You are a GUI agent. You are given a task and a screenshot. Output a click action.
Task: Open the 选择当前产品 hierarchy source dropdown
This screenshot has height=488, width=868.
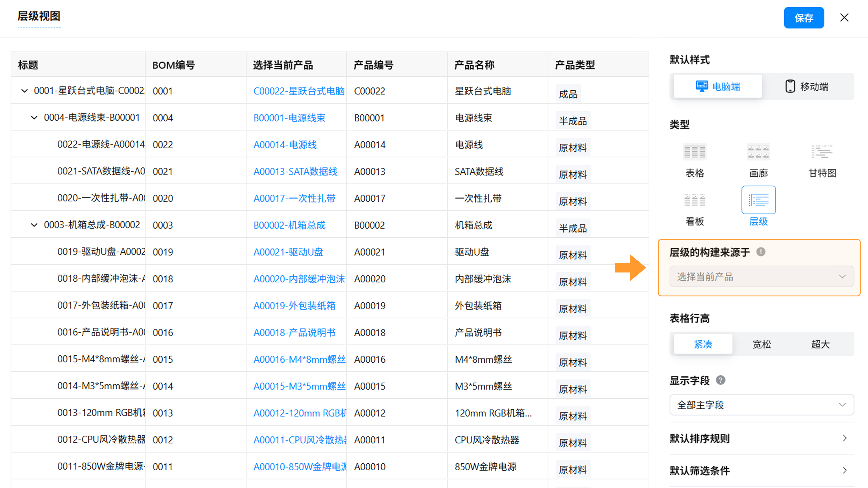click(x=762, y=277)
